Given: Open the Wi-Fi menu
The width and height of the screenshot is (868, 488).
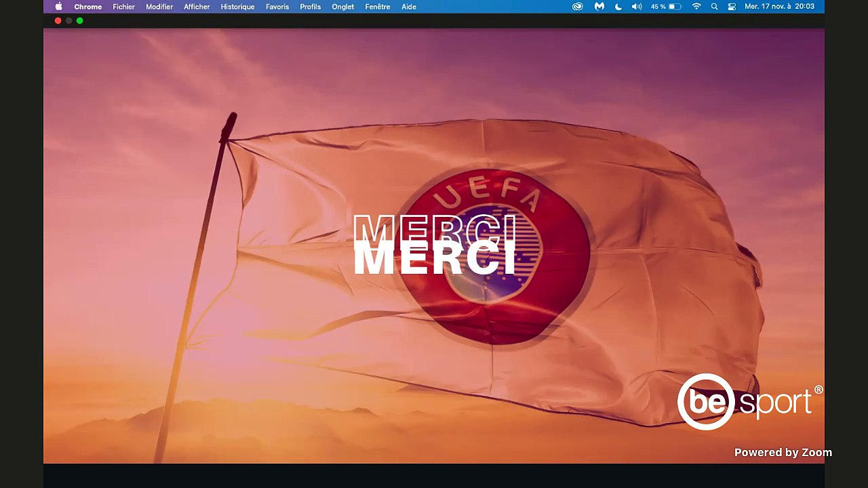Looking at the screenshot, I should click(696, 7).
